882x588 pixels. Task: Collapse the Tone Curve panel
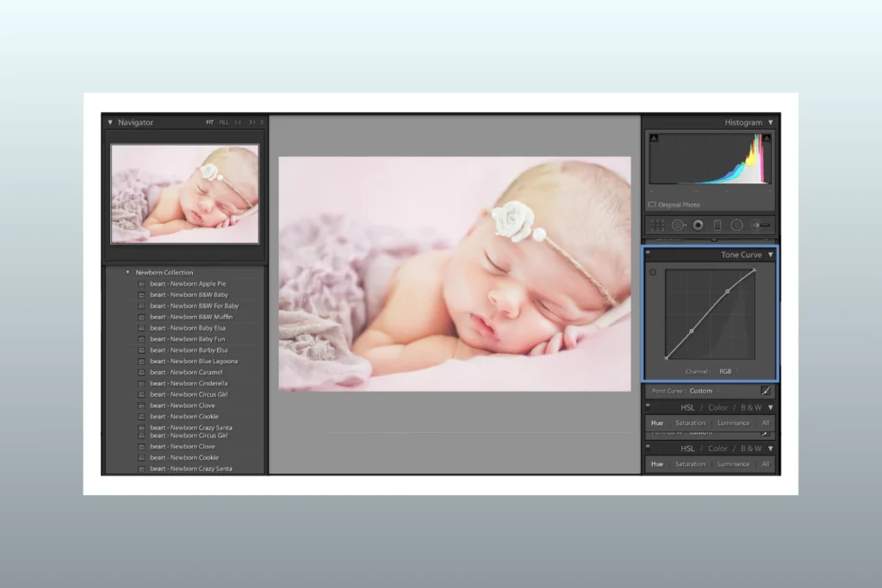coord(772,255)
